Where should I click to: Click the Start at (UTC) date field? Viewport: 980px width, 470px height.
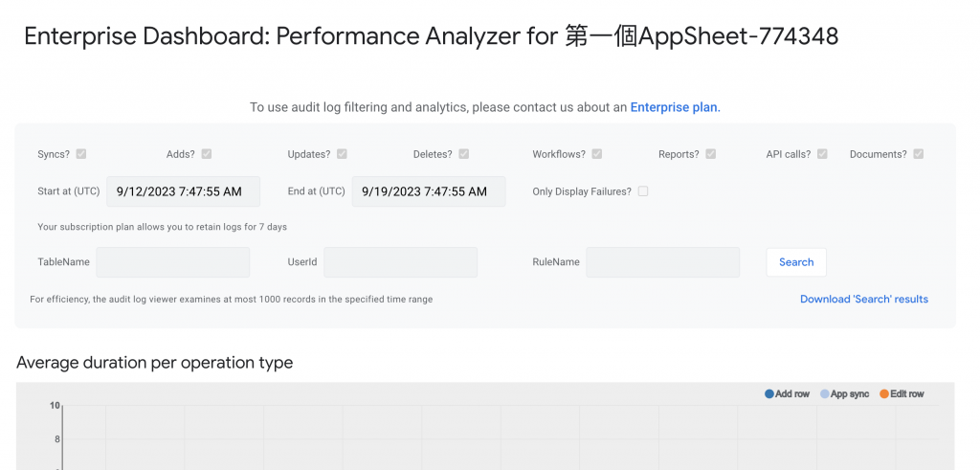pyautogui.click(x=183, y=191)
